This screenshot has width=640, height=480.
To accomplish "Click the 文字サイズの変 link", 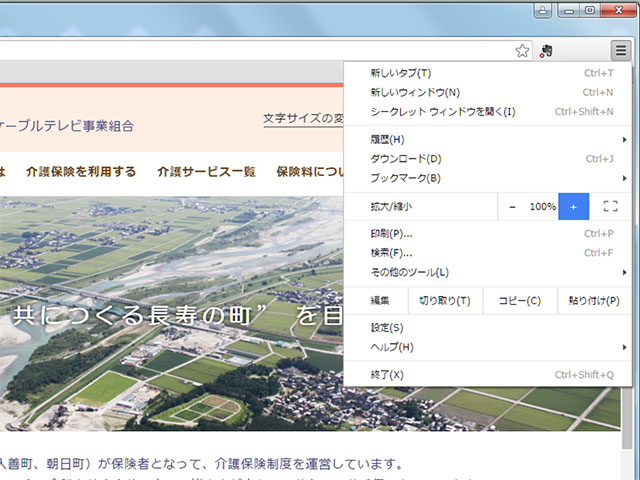I will (x=303, y=119).
